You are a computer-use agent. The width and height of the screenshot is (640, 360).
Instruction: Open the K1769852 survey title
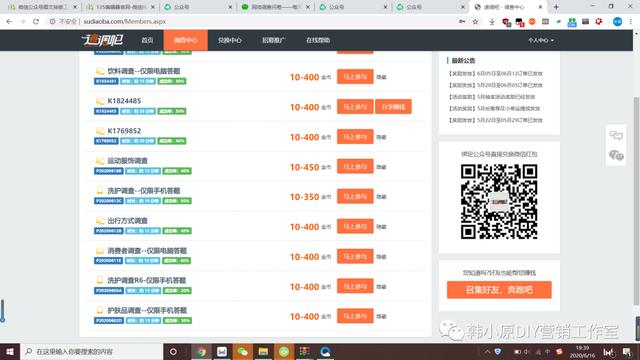tap(124, 131)
